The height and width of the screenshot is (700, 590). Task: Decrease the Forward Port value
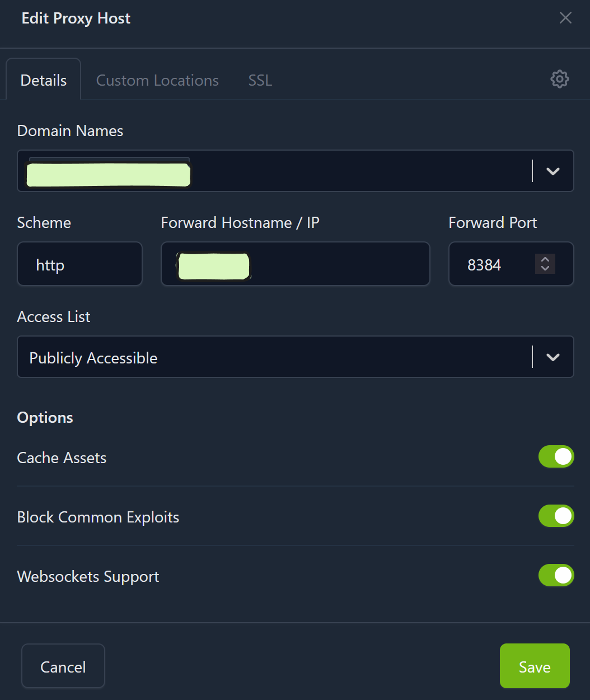point(545,269)
